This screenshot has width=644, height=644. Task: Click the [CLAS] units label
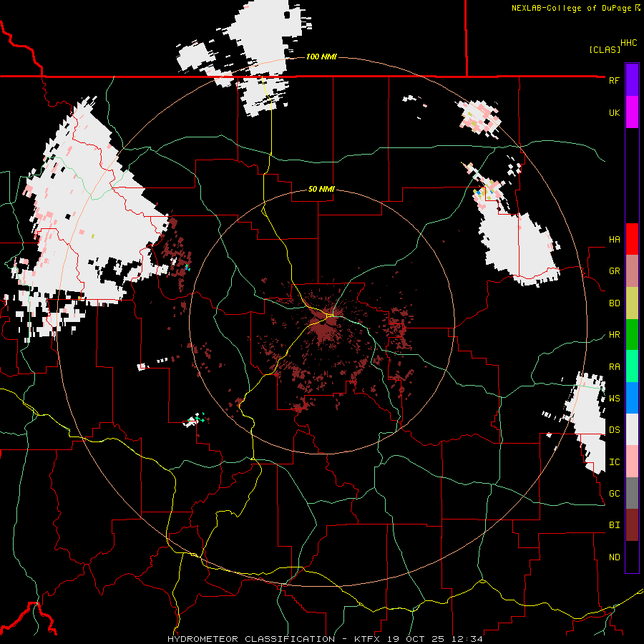pyautogui.click(x=605, y=49)
